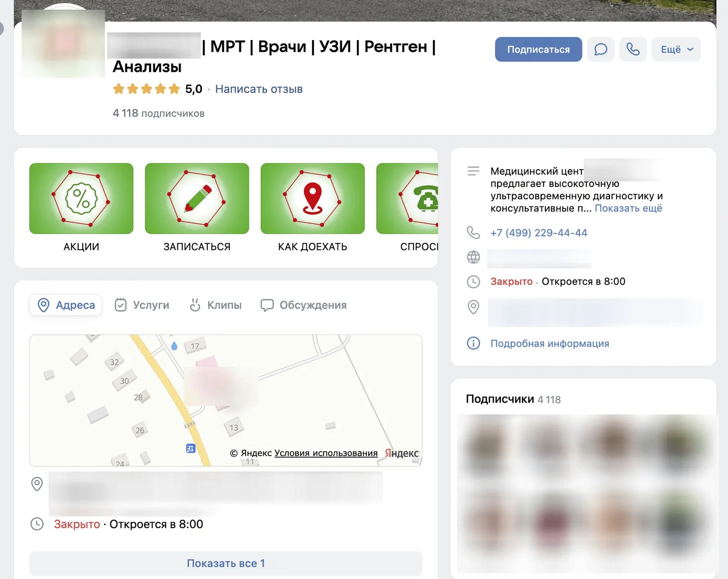Click the clock icon below the map
The width and height of the screenshot is (728, 579).
[37, 524]
